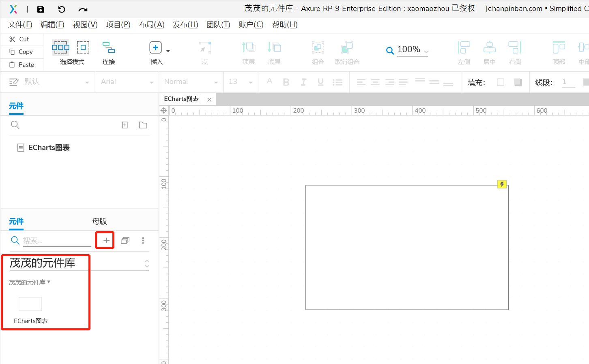Align text vertically to top
This screenshot has height=364, width=589.
(x=420, y=80)
